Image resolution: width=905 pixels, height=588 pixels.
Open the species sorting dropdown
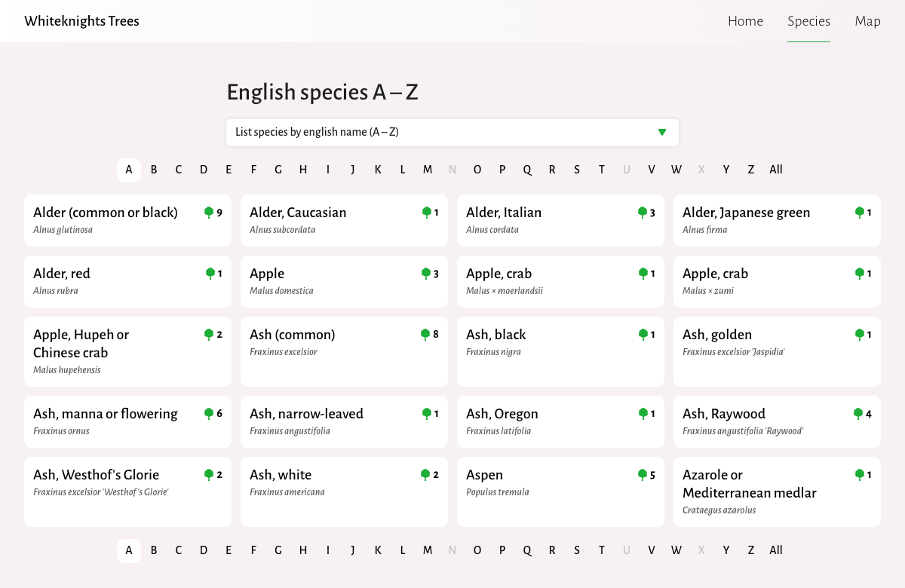[x=452, y=132]
